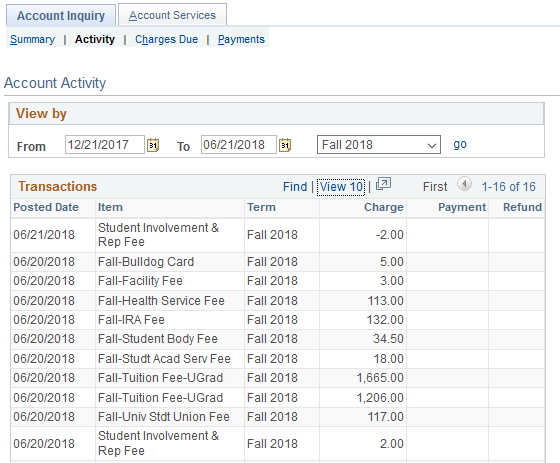Select the 1,665.00 charge value

tap(380, 378)
